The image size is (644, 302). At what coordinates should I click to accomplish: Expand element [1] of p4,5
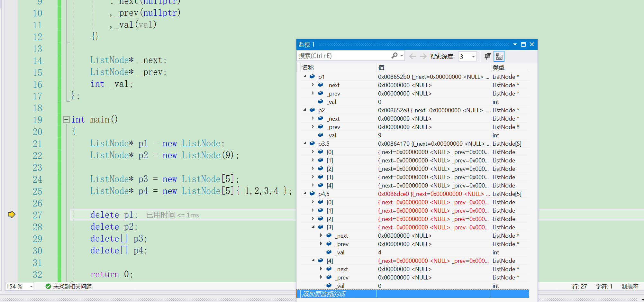pos(313,210)
